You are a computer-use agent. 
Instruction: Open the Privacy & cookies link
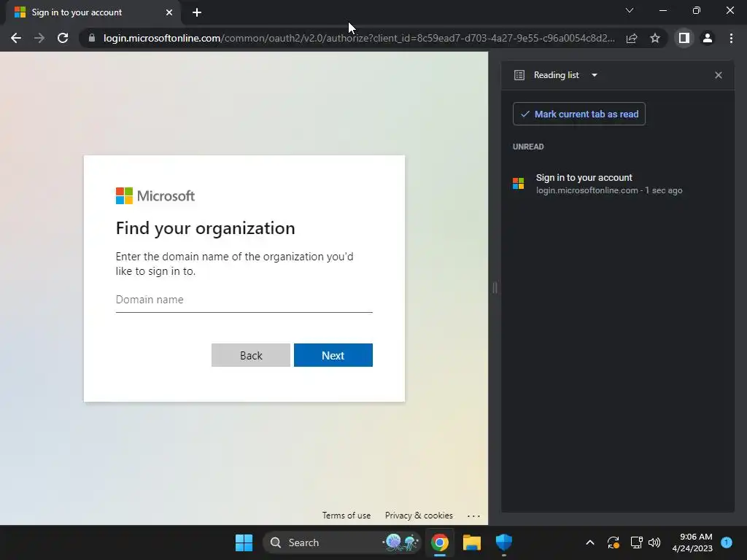419,516
